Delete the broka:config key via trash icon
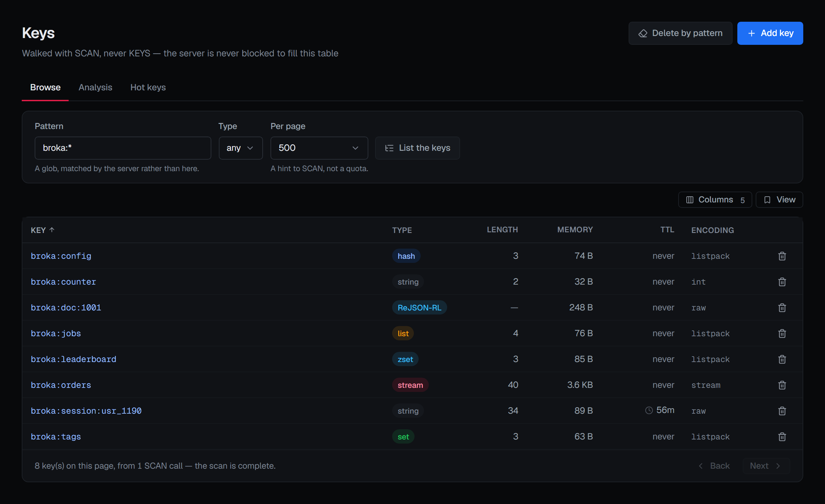 point(782,256)
